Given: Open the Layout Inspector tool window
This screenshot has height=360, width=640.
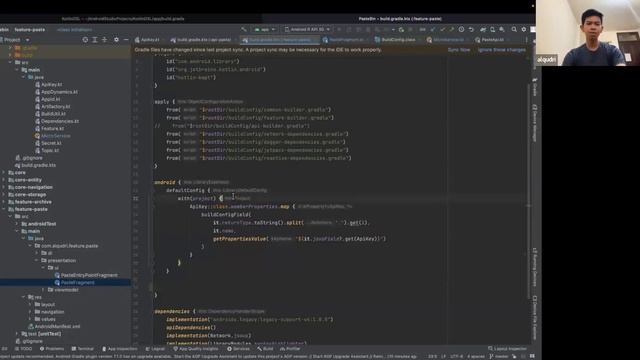Looking at the screenshot, I should pos(507,349).
